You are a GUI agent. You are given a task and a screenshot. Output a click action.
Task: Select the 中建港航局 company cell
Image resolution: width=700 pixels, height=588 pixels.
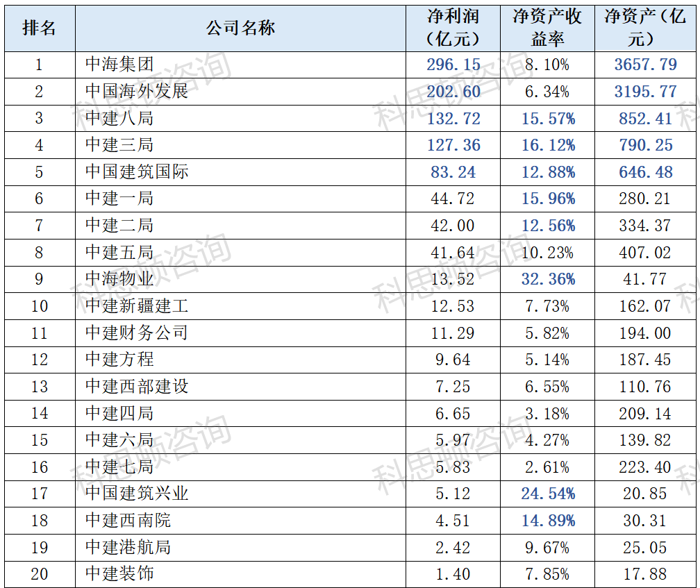[x=240, y=548]
